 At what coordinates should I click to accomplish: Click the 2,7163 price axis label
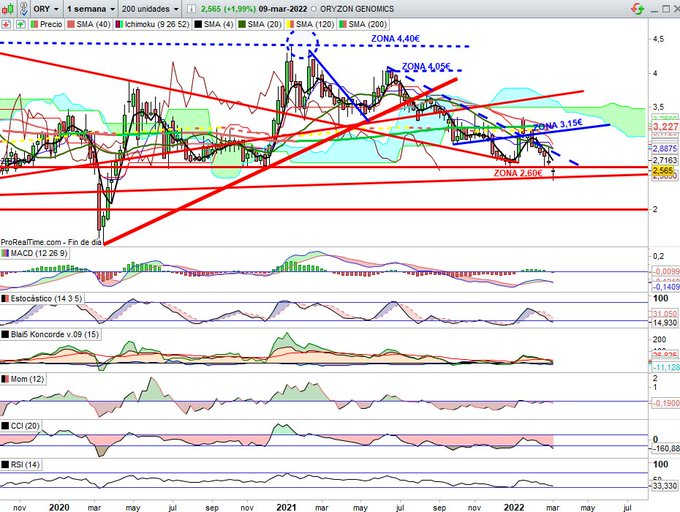(x=665, y=160)
